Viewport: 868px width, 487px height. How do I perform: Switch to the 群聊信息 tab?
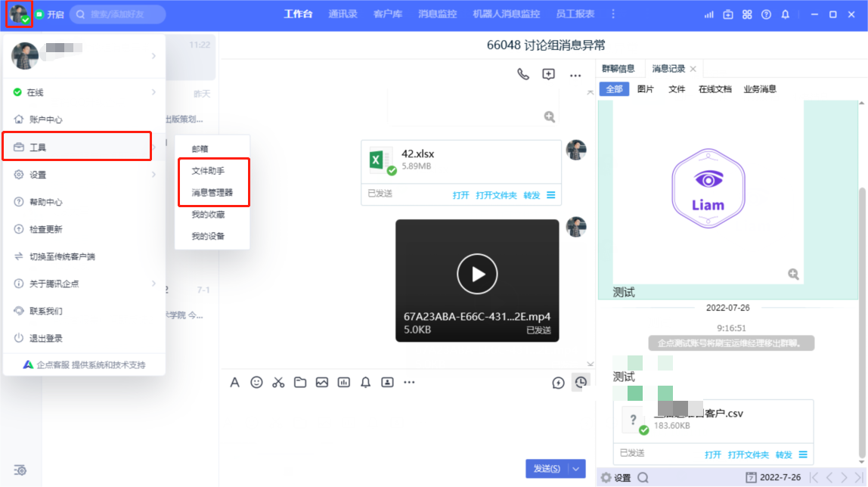click(618, 69)
